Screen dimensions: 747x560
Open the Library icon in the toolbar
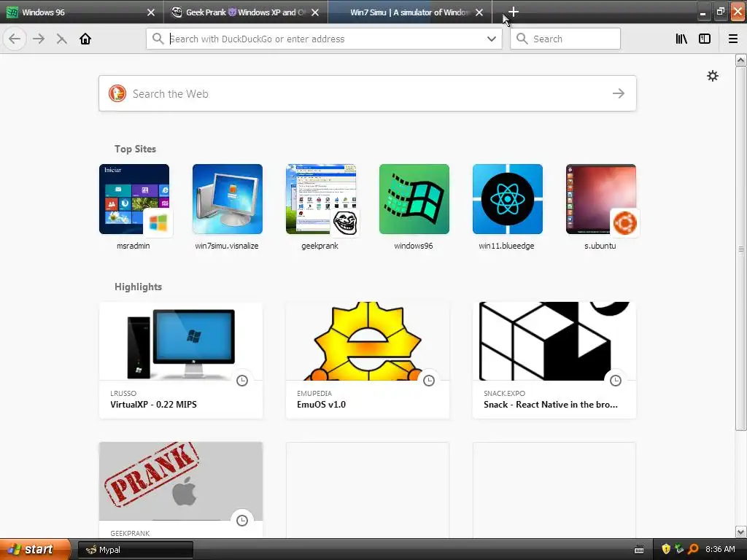coord(681,39)
